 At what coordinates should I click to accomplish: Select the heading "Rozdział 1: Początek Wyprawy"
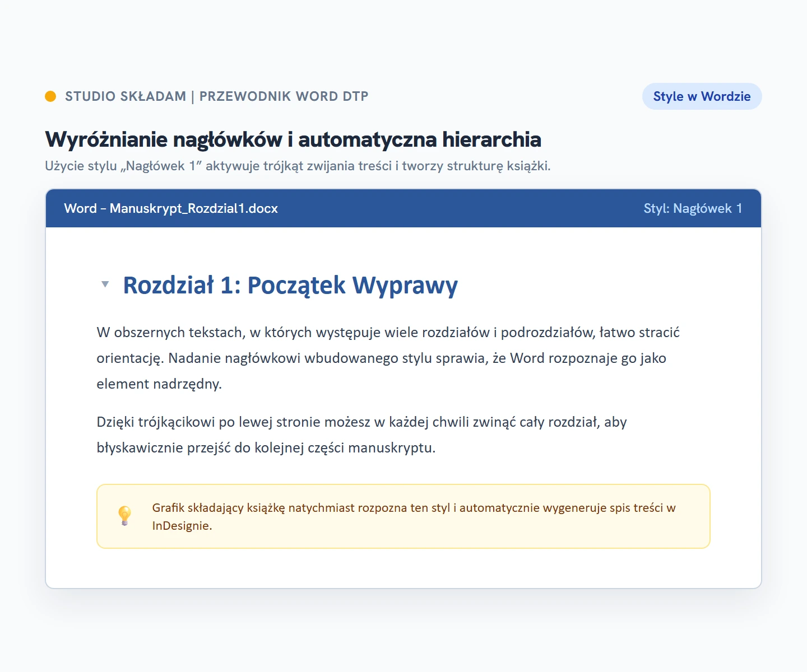click(290, 285)
